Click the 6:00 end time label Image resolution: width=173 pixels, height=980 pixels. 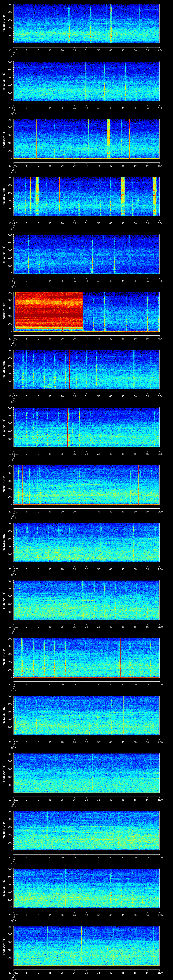click(x=160, y=281)
